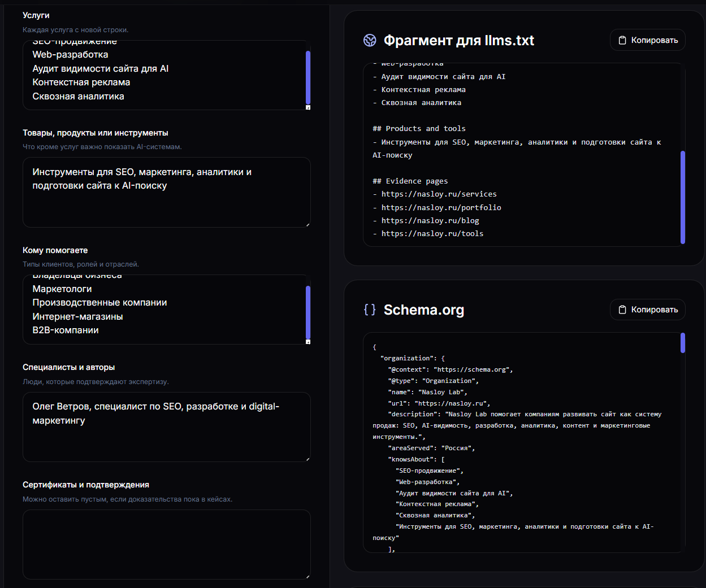The height and width of the screenshot is (588, 706).
Task: Click the scrollbar thumb of the Услуги textarea
Action: pyautogui.click(x=308, y=77)
